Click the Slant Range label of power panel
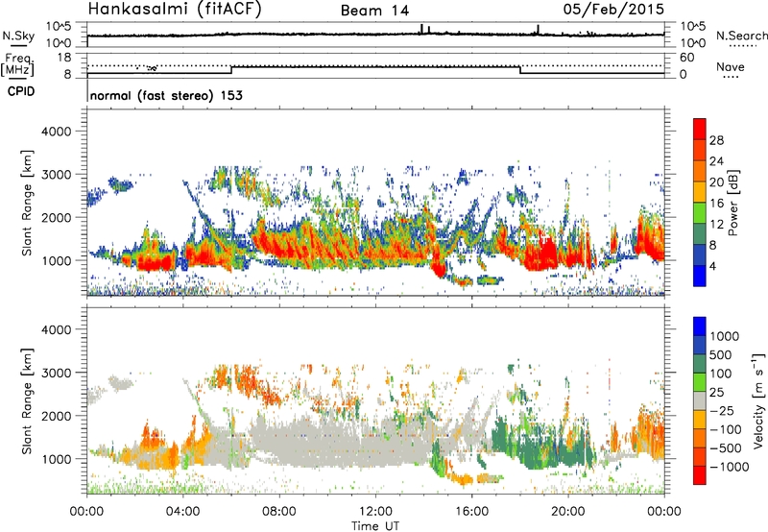Viewport: 768px width, 532px height. click(27, 203)
